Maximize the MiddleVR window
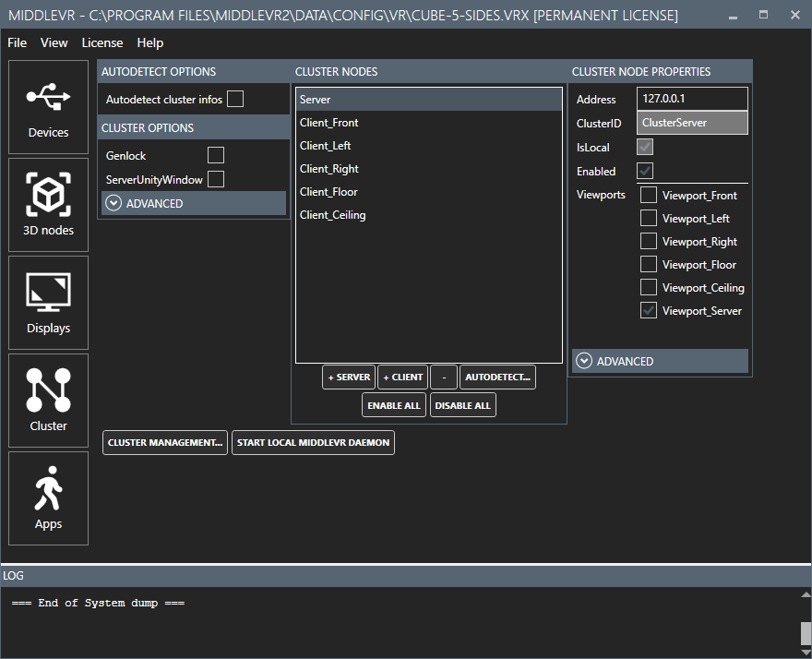Viewport: 812px width, 659px height. point(763,15)
